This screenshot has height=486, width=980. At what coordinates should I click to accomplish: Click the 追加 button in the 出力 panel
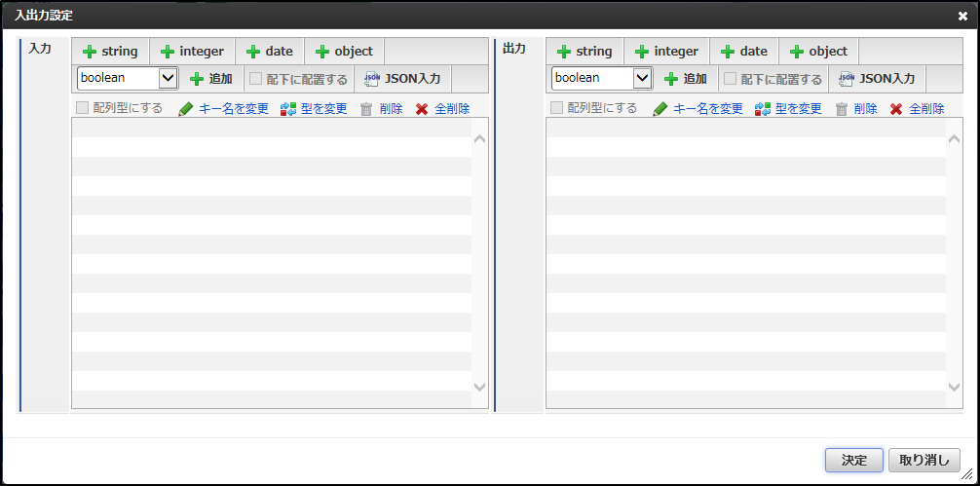[x=686, y=79]
